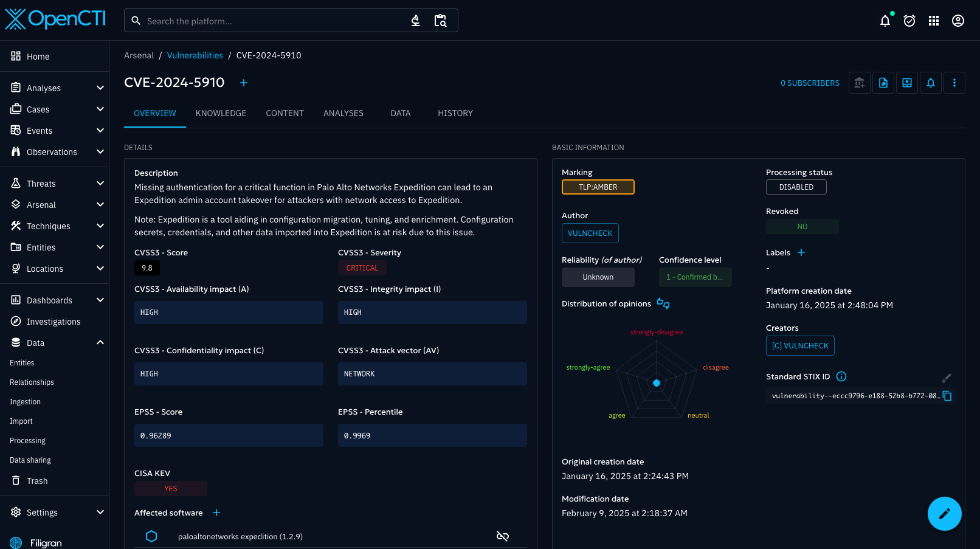Switch to the KNOWLEDGE tab
This screenshot has width=980, height=549.
click(x=221, y=113)
